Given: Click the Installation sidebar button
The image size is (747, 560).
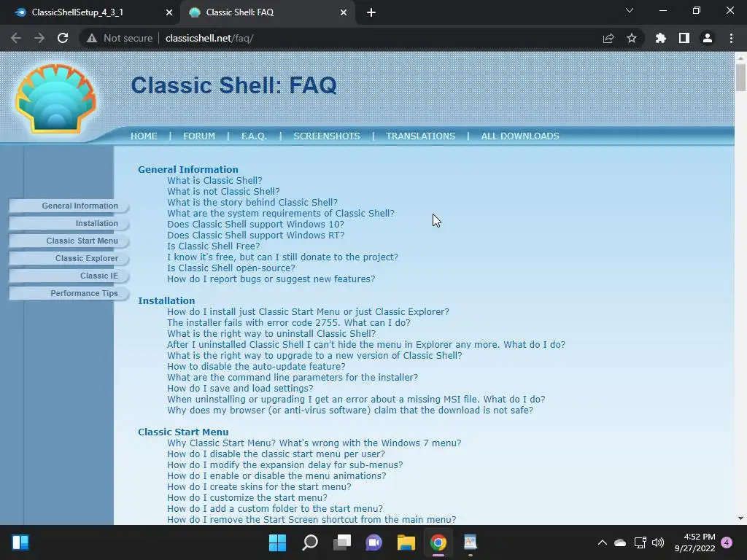Looking at the screenshot, I should coord(69,223).
